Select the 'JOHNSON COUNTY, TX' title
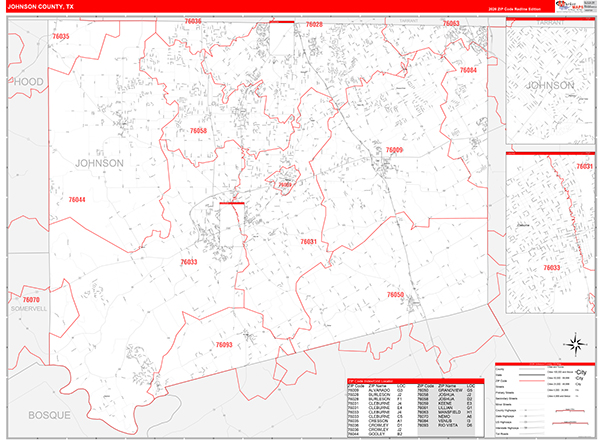The width and height of the screenshot is (600, 440). point(41,7)
